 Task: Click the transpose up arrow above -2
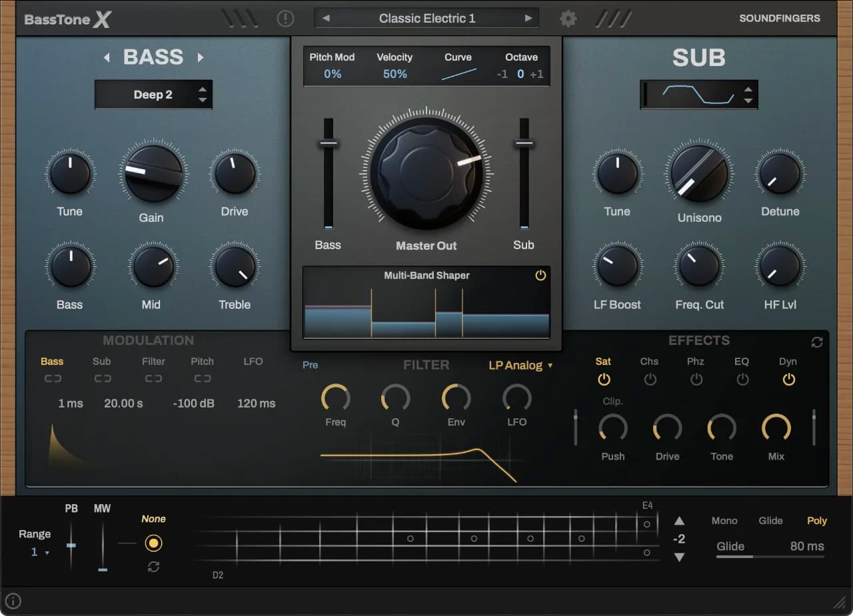pos(679,521)
